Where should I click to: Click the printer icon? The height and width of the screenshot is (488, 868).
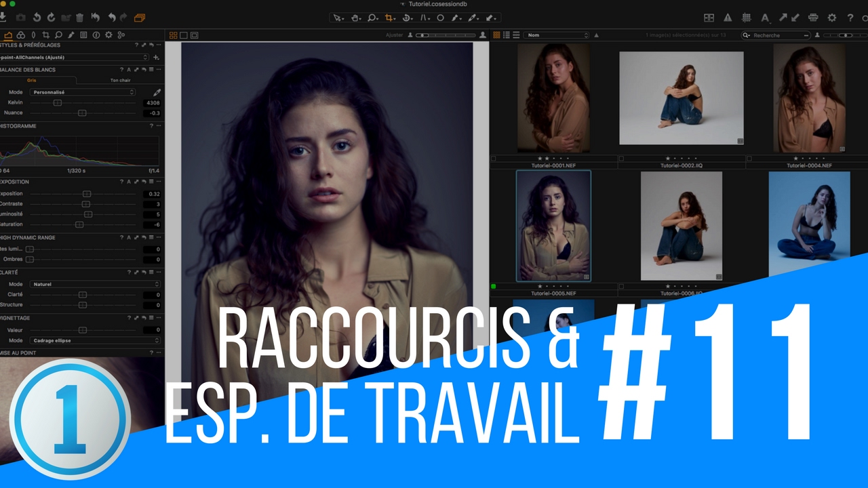click(x=813, y=18)
